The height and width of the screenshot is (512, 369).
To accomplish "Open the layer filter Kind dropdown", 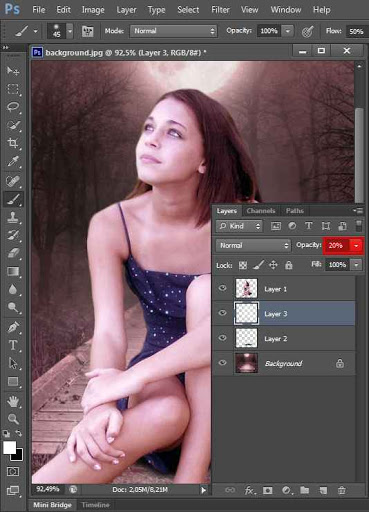I will [x=239, y=226].
